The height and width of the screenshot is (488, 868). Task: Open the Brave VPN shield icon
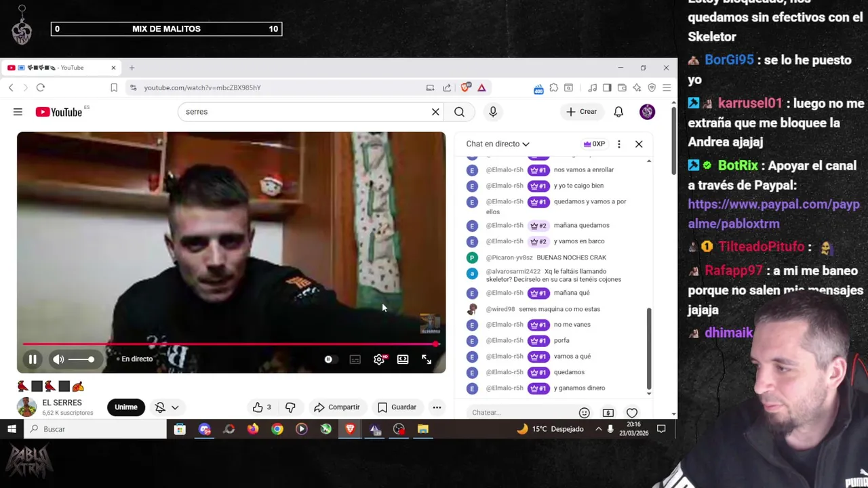[652, 87]
